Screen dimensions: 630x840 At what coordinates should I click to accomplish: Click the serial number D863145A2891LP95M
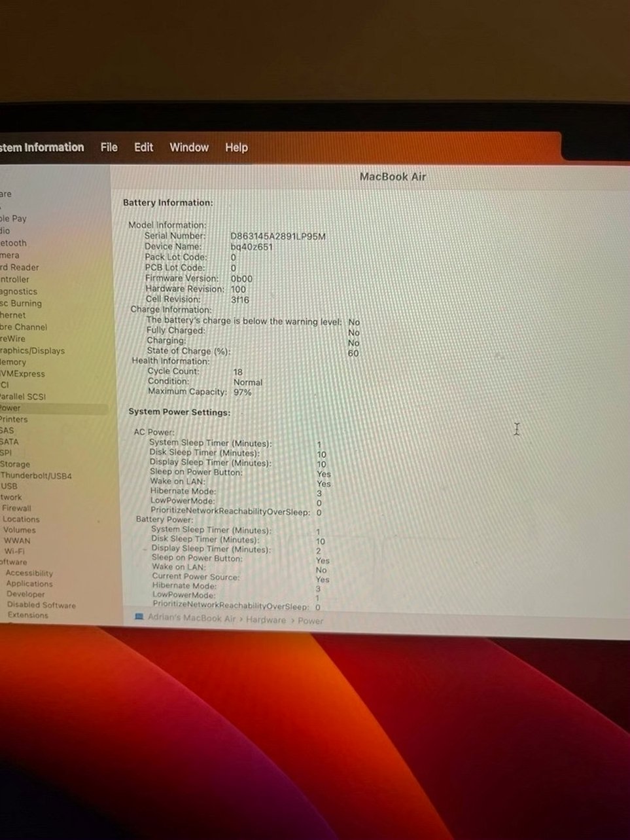pos(278,236)
